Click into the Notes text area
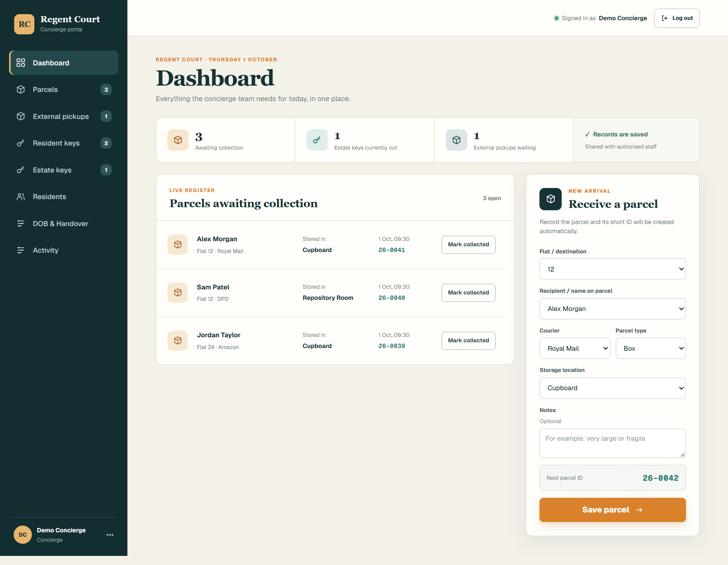This screenshot has width=728, height=565. (x=612, y=443)
